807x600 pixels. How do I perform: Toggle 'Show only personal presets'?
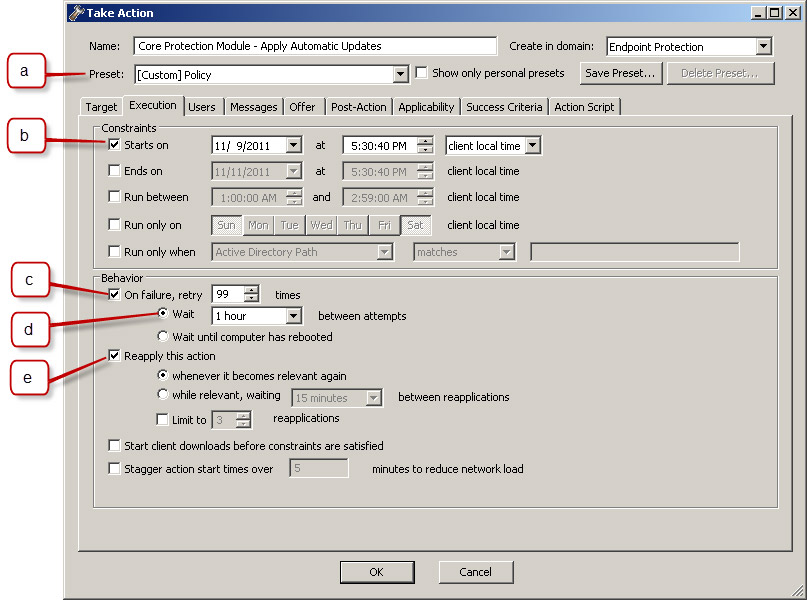tap(424, 73)
